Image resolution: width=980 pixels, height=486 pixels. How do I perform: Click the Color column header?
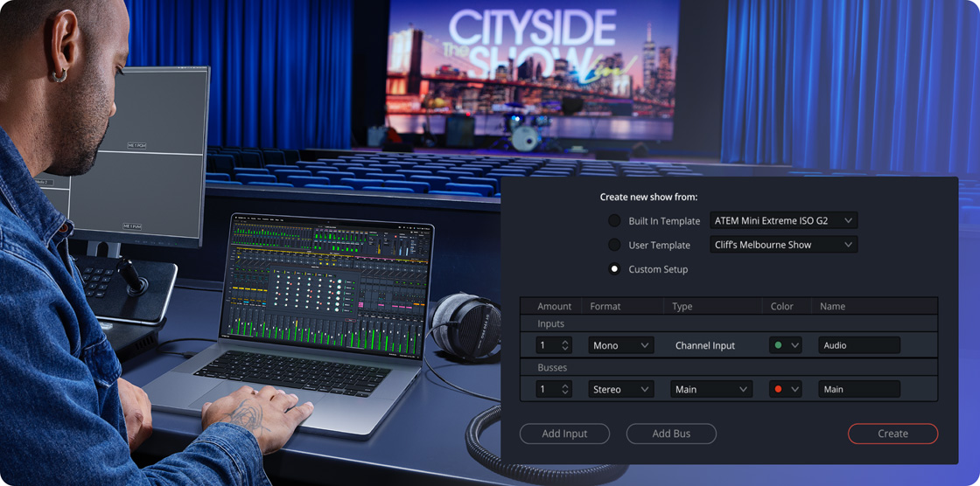[x=782, y=306]
